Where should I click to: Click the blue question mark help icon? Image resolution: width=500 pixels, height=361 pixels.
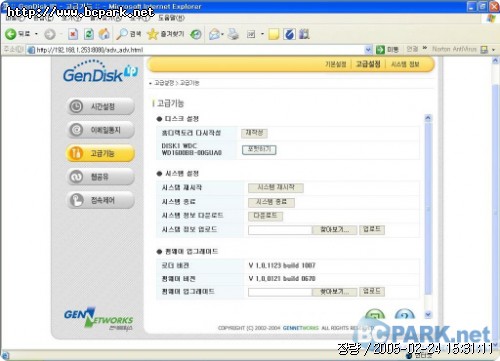(404, 315)
